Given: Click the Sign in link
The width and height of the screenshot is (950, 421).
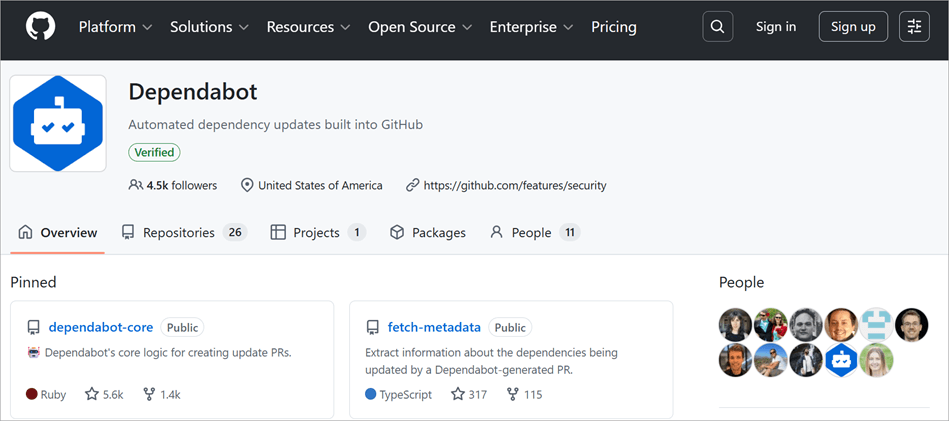Looking at the screenshot, I should [x=776, y=27].
